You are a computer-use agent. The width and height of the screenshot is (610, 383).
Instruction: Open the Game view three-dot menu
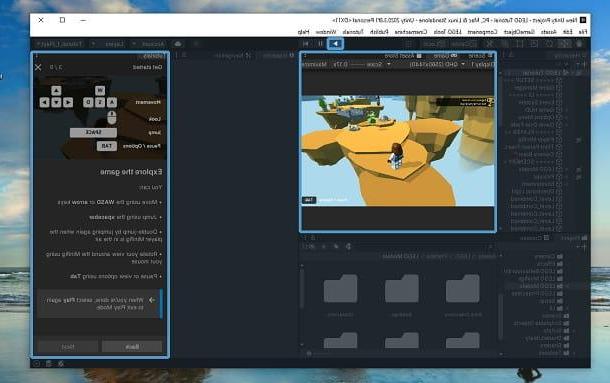[x=305, y=56]
